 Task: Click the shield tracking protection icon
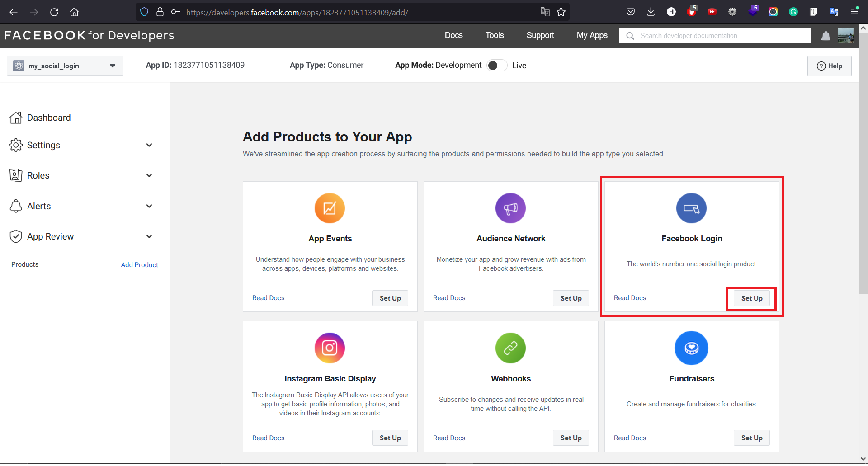tap(144, 12)
